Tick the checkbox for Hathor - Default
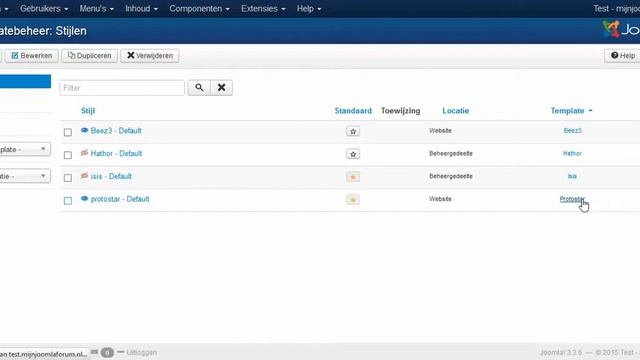The image size is (640, 360). [x=68, y=155]
